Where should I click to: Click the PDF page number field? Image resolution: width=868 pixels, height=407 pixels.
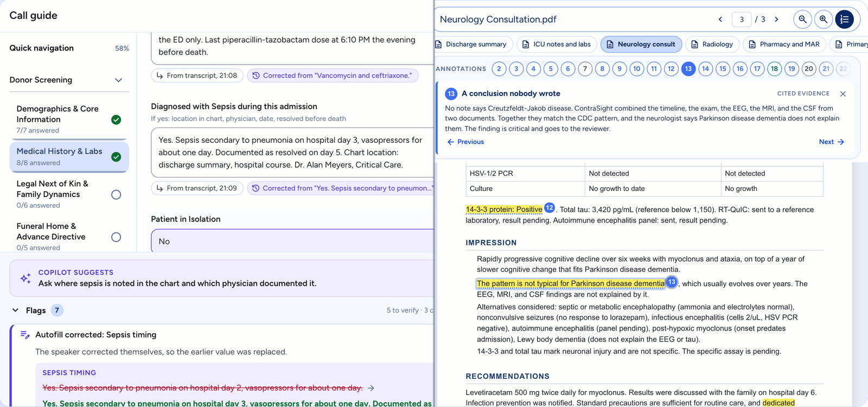point(742,20)
